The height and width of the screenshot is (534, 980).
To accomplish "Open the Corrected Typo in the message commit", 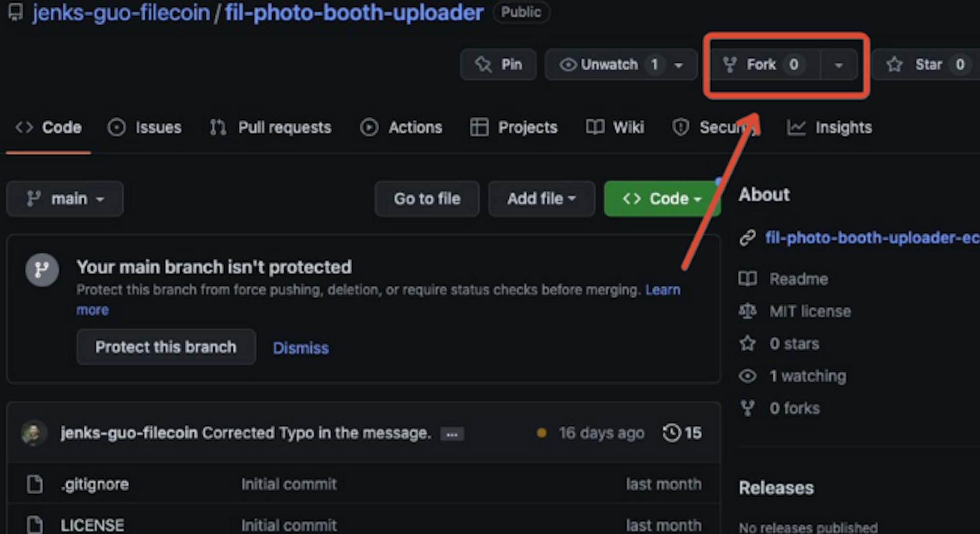I will click(x=316, y=433).
